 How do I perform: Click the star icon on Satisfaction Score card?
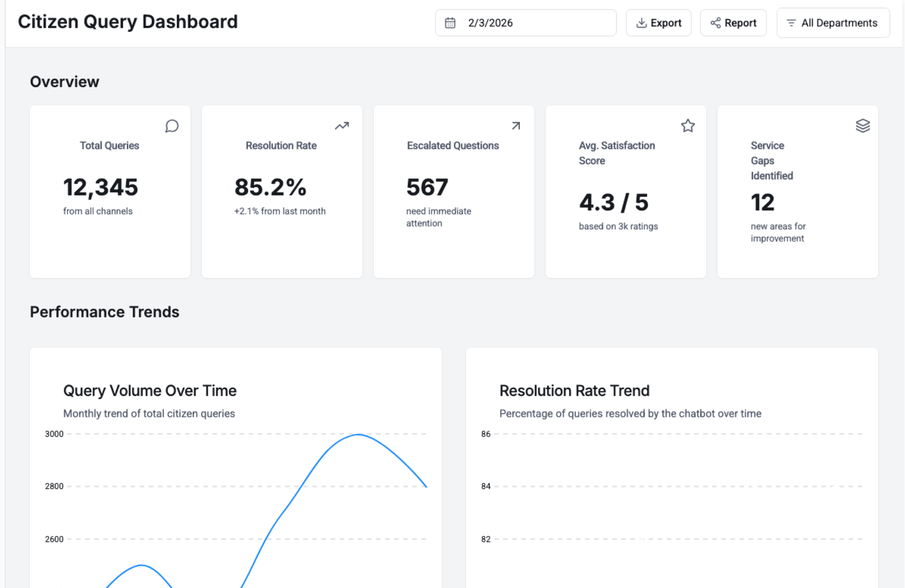688,126
